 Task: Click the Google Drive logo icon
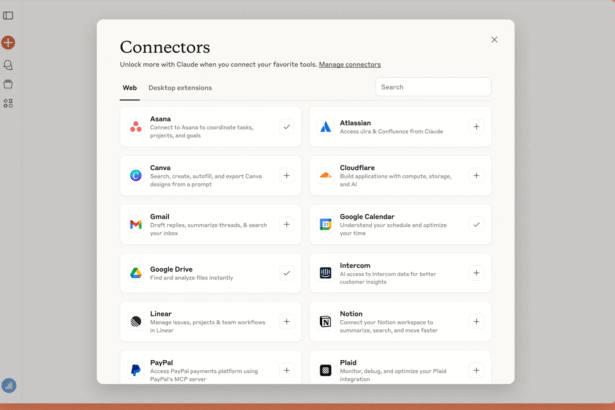pos(136,273)
